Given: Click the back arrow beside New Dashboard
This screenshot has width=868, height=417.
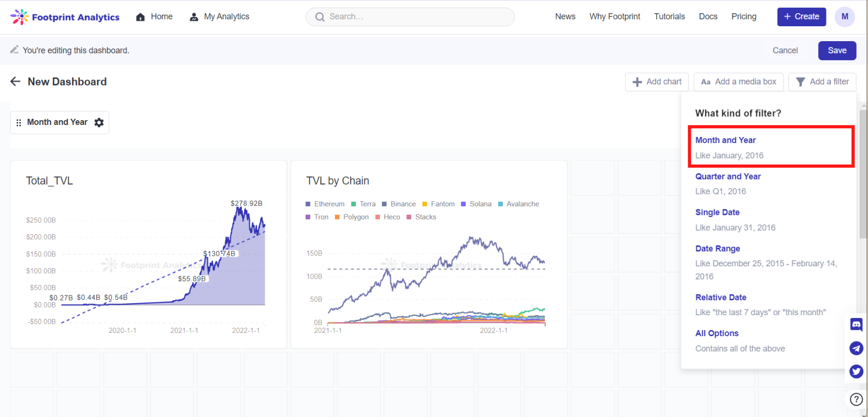Looking at the screenshot, I should click(x=15, y=81).
